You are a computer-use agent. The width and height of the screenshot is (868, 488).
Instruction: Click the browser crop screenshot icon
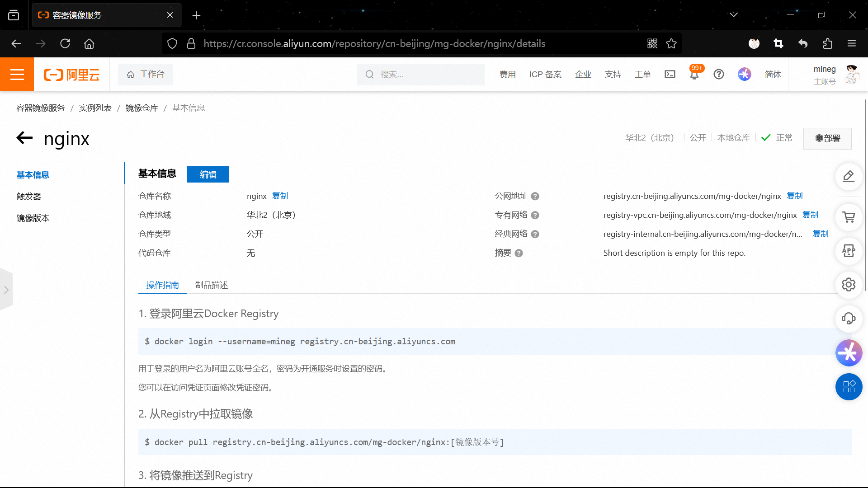click(x=778, y=43)
